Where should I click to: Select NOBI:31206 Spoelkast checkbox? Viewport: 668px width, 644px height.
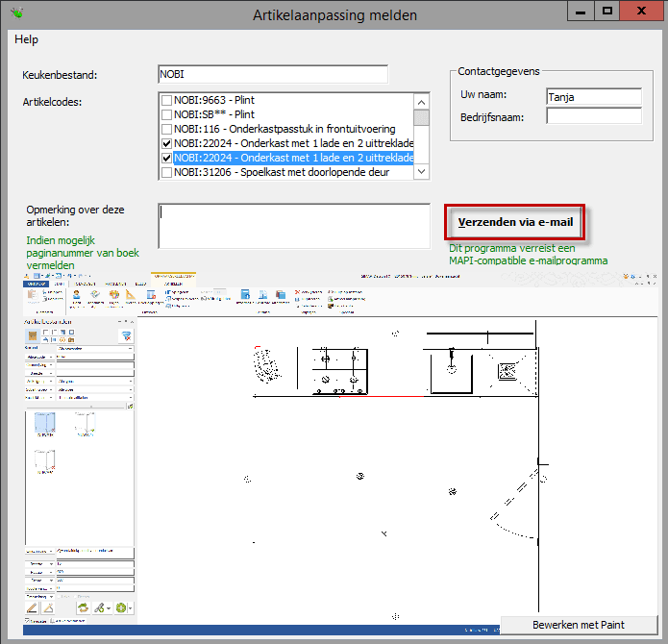coord(167,173)
